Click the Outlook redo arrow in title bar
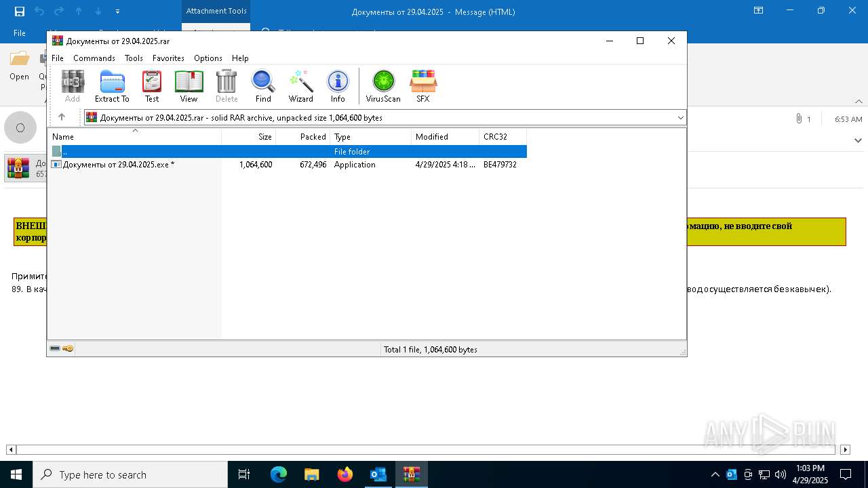Image resolution: width=868 pixels, height=488 pixels. (x=59, y=11)
